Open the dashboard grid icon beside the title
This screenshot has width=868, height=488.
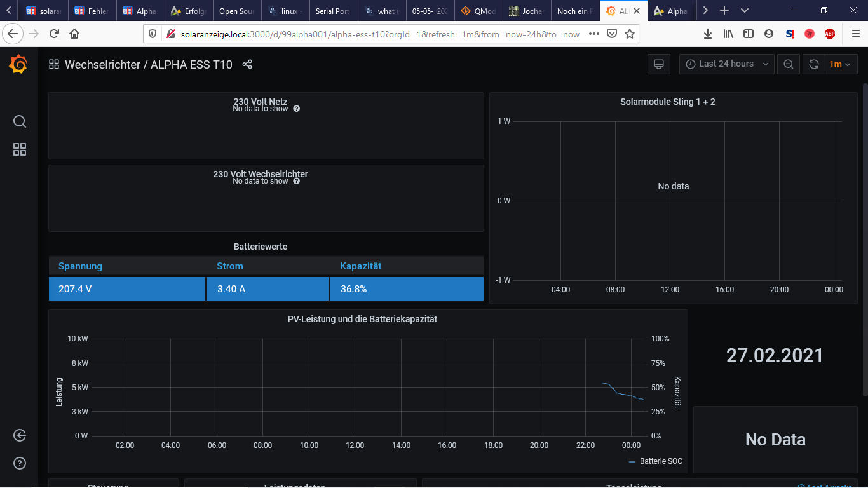pyautogui.click(x=54, y=64)
